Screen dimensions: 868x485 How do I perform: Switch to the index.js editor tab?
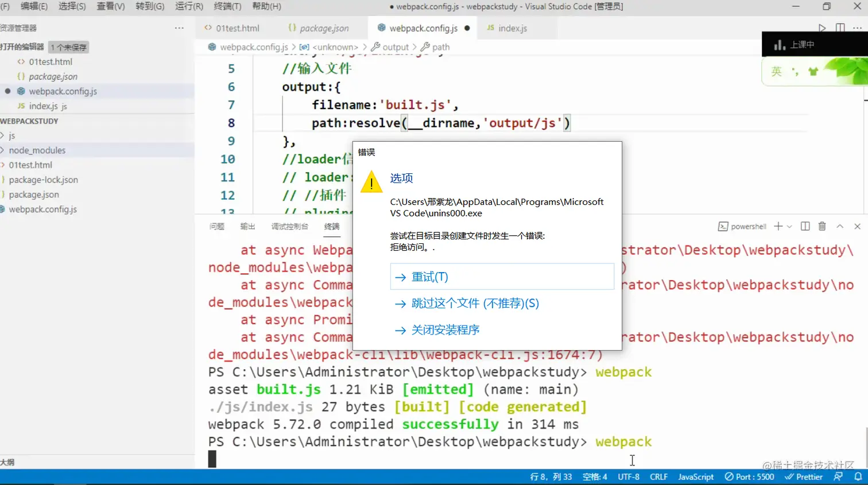[x=512, y=28]
